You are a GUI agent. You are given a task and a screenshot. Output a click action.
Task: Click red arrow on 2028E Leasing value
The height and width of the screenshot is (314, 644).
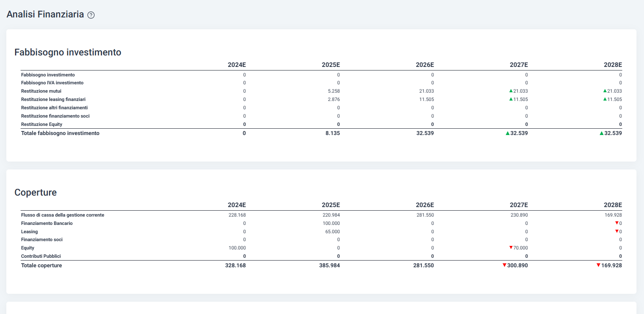click(617, 231)
